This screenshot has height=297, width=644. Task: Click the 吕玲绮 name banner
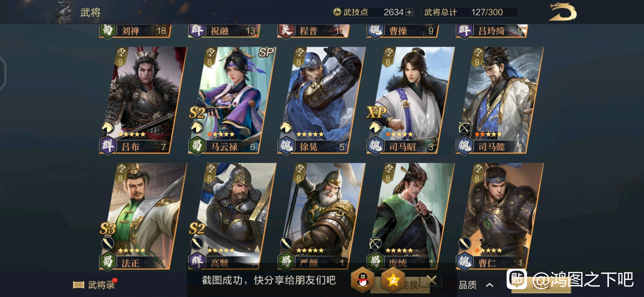(x=492, y=31)
